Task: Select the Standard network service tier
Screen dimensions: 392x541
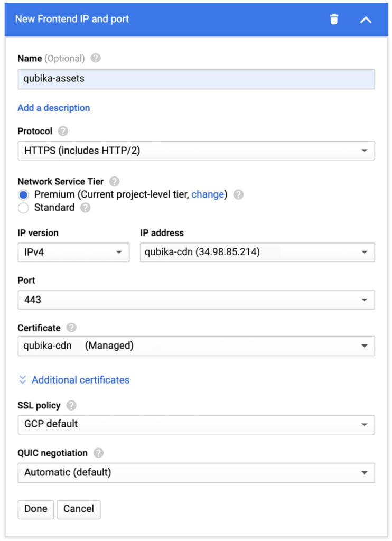Action: 22,208
